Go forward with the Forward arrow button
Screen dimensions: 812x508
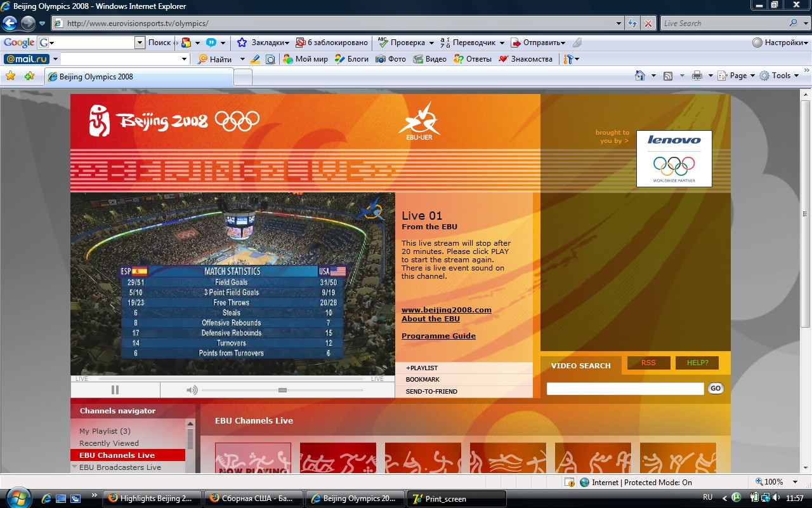point(28,23)
